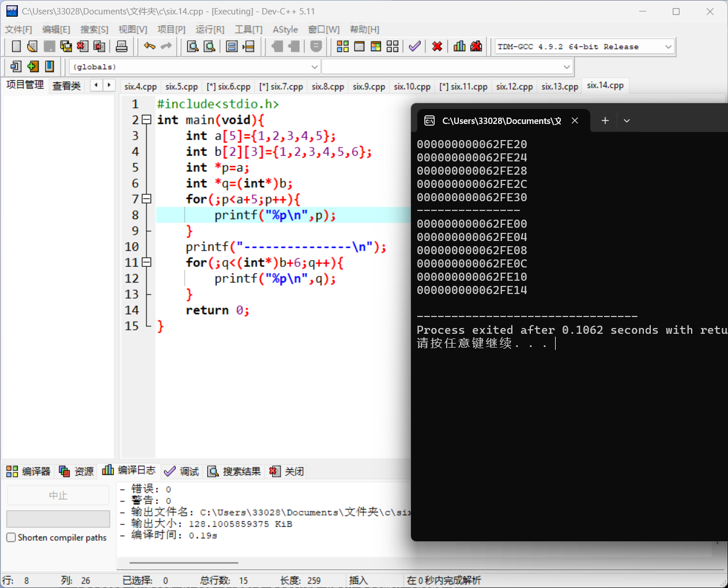Click the Compile four-squares icon
The width and height of the screenshot is (728, 588).
pos(343,47)
